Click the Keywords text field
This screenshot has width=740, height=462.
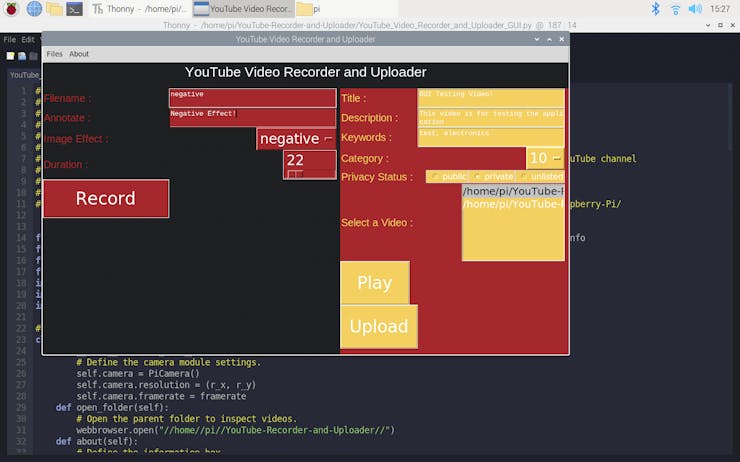point(491,137)
